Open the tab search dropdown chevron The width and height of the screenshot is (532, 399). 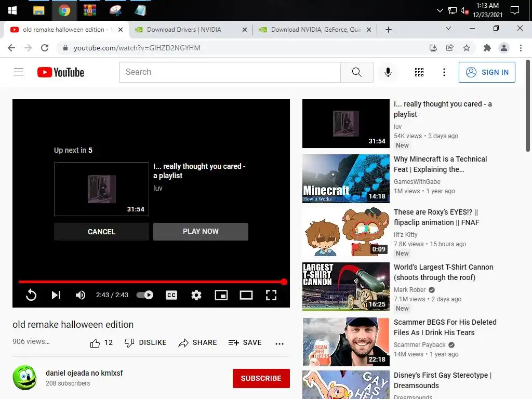(448, 28)
